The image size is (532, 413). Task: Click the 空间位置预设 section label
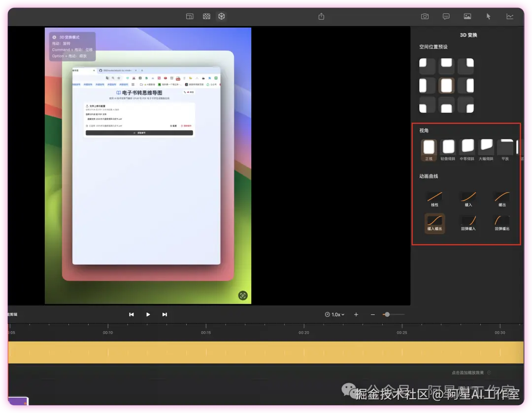tap(433, 47)
